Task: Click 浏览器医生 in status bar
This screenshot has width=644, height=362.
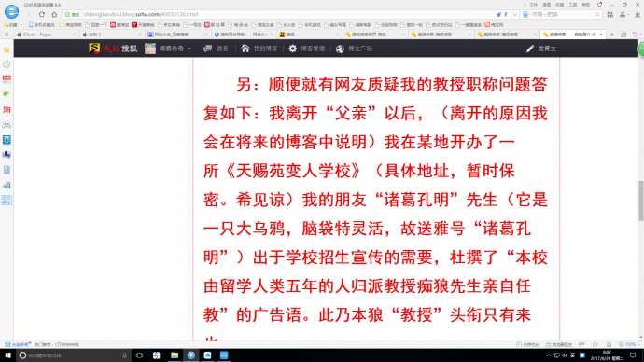Action: click(x=559, y=345)
